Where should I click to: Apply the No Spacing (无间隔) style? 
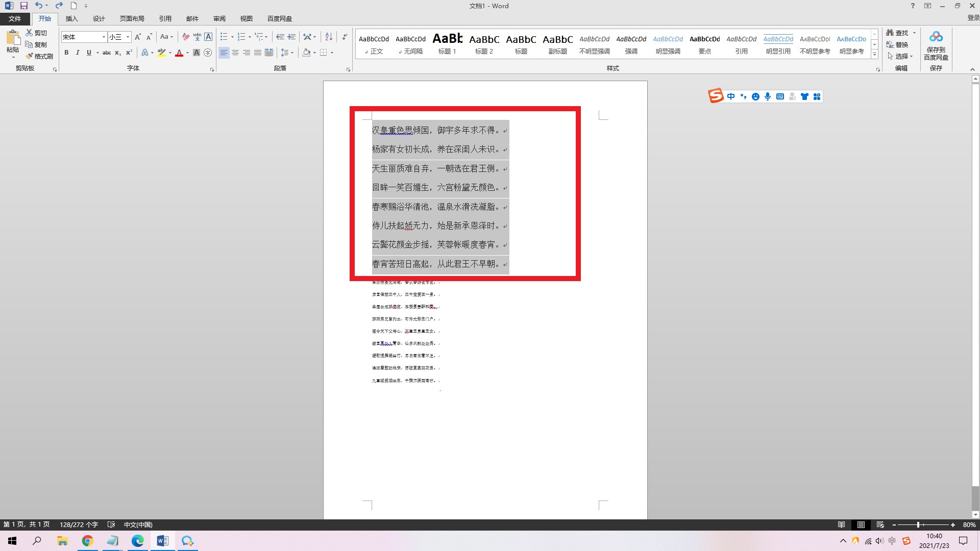pyautogui.click(x=410, y=43)
